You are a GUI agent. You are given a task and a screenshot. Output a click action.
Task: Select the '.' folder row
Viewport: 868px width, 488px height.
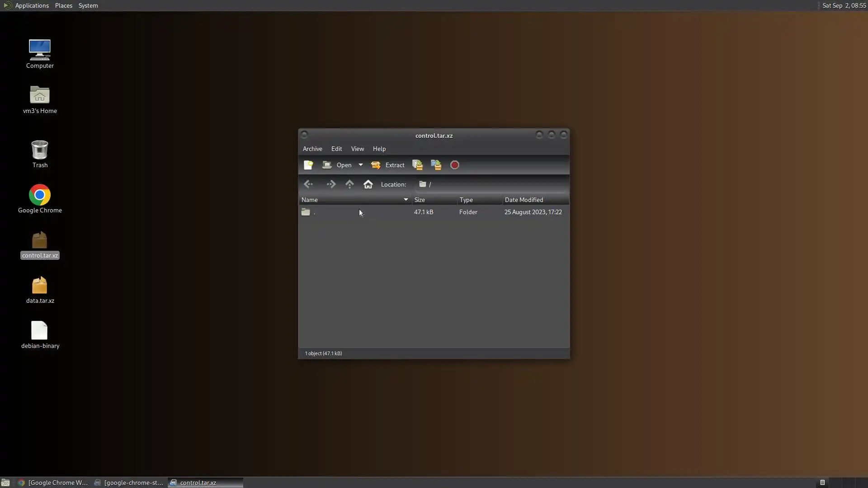tap(353, 212)
